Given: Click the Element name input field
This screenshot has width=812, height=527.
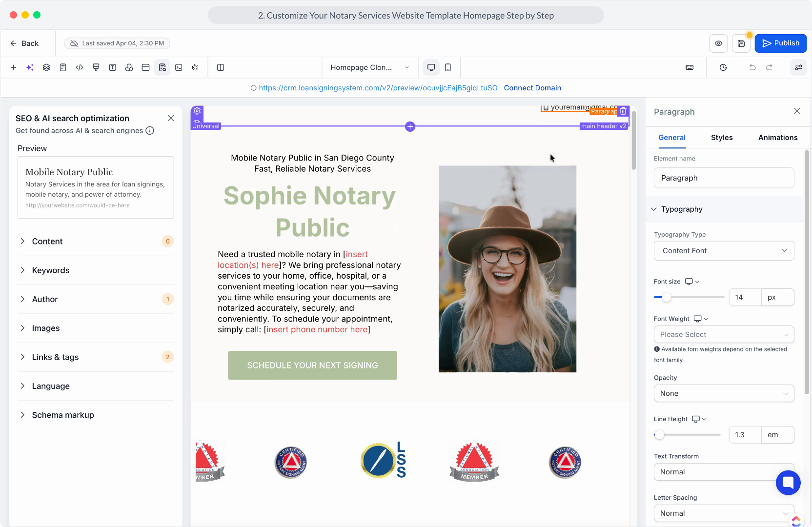Looking at the screenshot, I should pyautogui.click(x=724, y=178).
